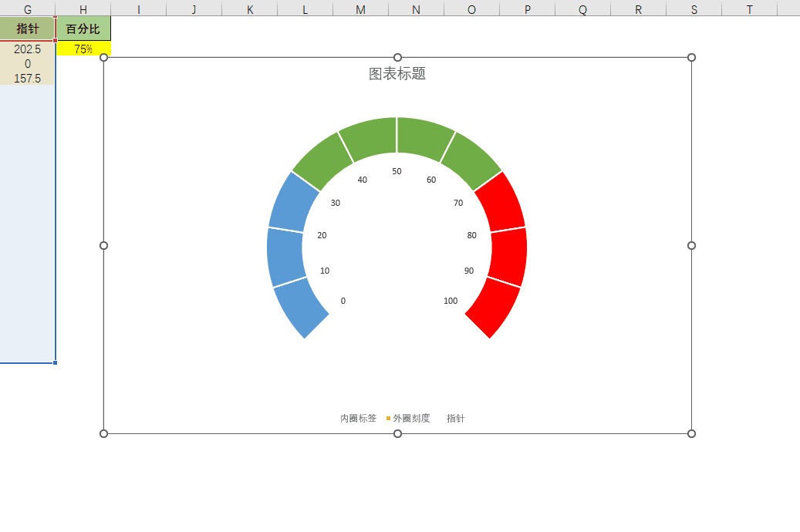
Task: Click the chart's left-middle resize handle
Action: [x=104, y=245]
